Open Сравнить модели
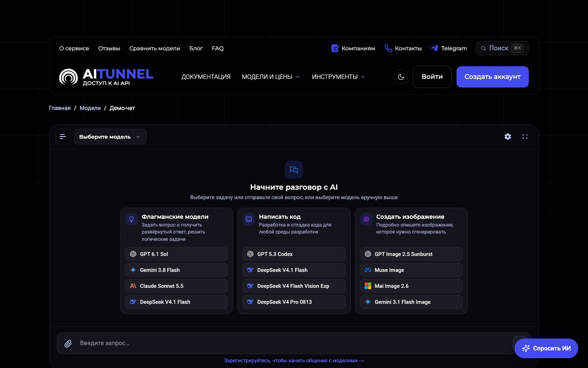Image resolution: width=588 pixels, height=368 pixels. [155, 48]
